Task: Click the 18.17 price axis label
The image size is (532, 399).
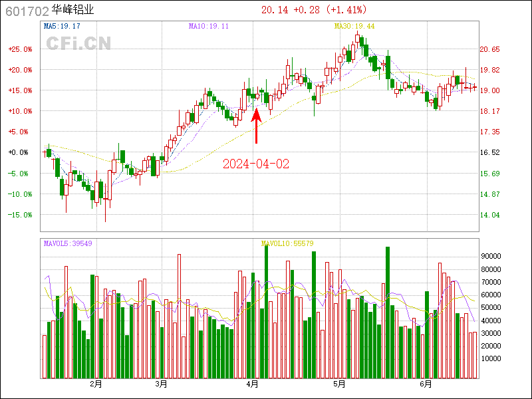Action: click(489, 111)
